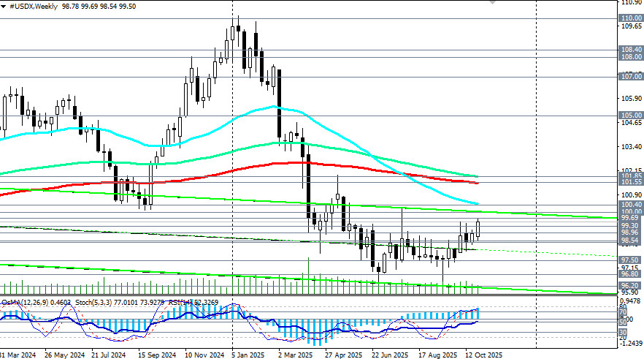Select the 110.00 price level label
This screenshot has width=644, height=359.
point(631,18)
